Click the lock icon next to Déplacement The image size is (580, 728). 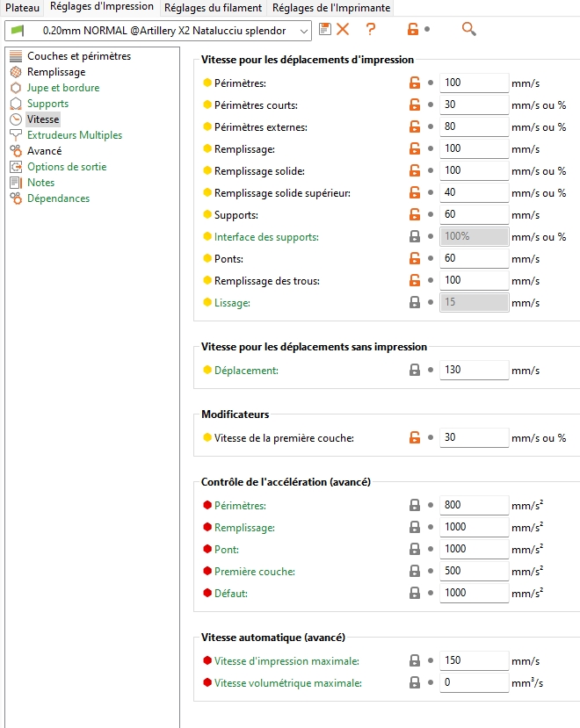[x=414, y=371]
